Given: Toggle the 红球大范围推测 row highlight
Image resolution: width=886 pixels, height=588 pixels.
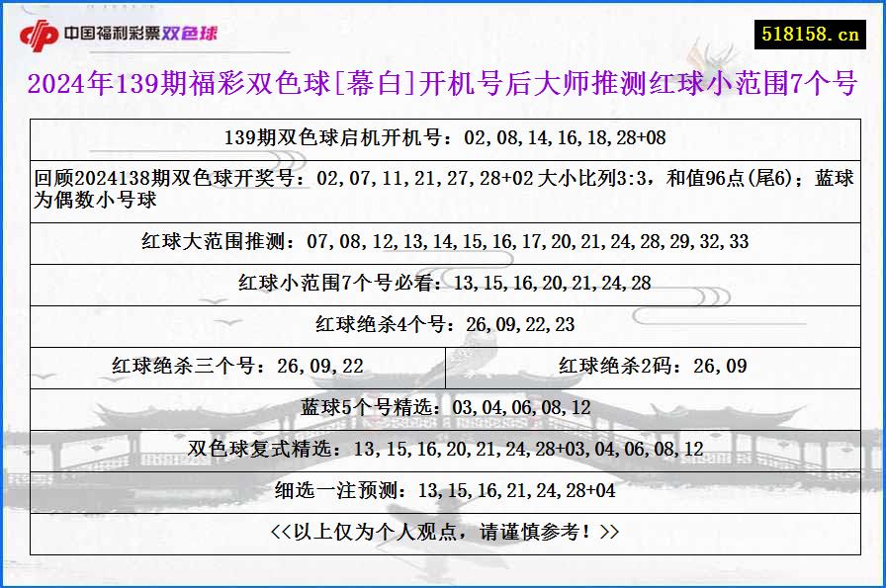Looking at the screenshot, I should point(443,240).
